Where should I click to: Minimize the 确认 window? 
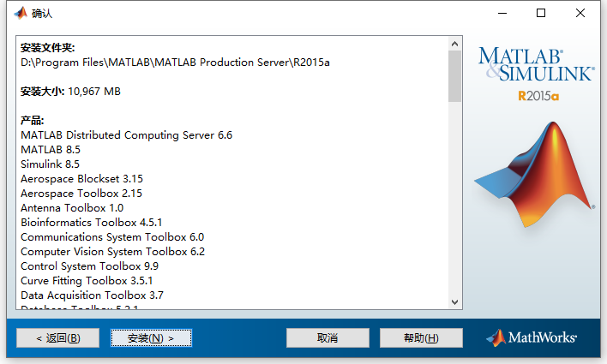(x=502, y=13)
